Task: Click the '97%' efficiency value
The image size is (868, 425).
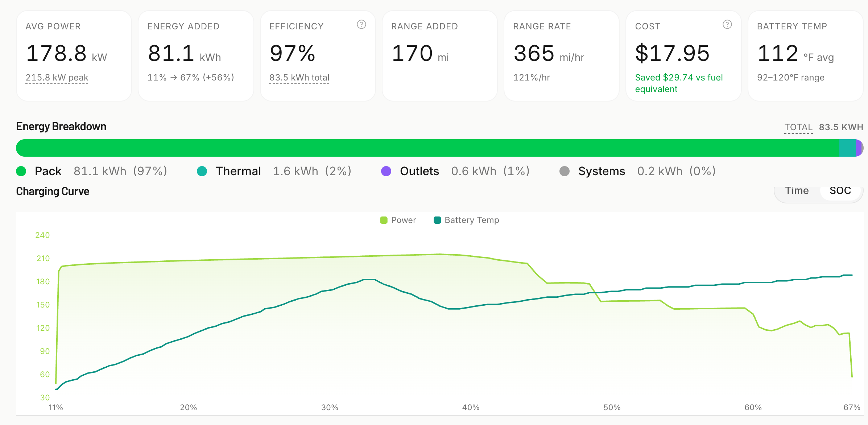Action: 292,53
